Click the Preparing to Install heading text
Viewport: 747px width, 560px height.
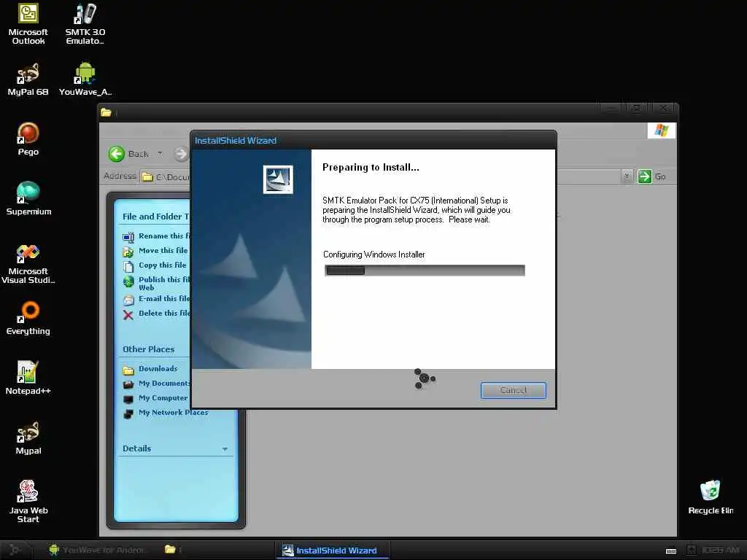(x=371, y=167)
